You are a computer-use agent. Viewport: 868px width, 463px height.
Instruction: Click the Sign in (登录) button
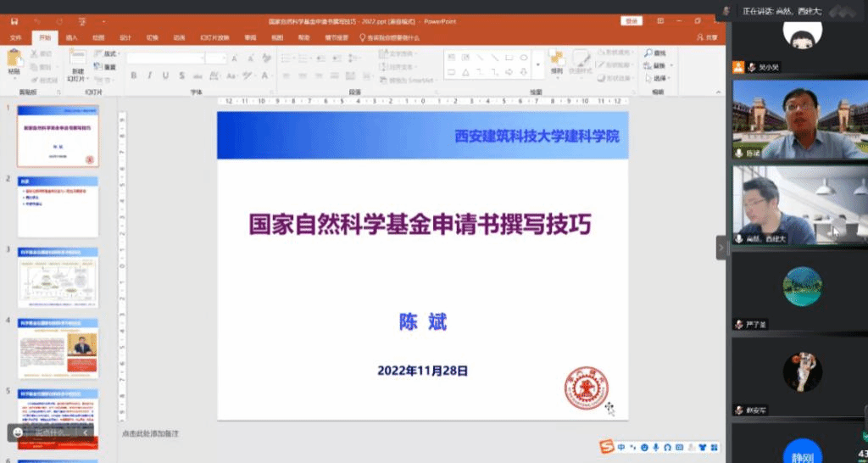(632, 20)
